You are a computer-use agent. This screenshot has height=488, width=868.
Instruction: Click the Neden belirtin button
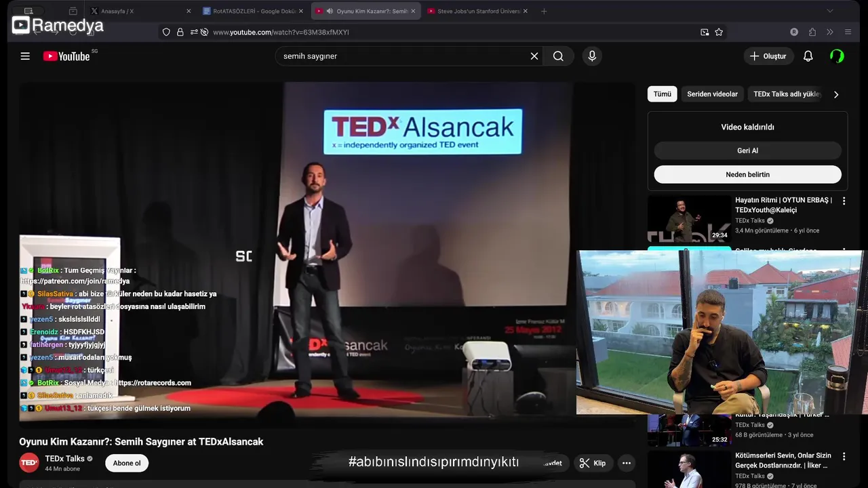[748, 174]
